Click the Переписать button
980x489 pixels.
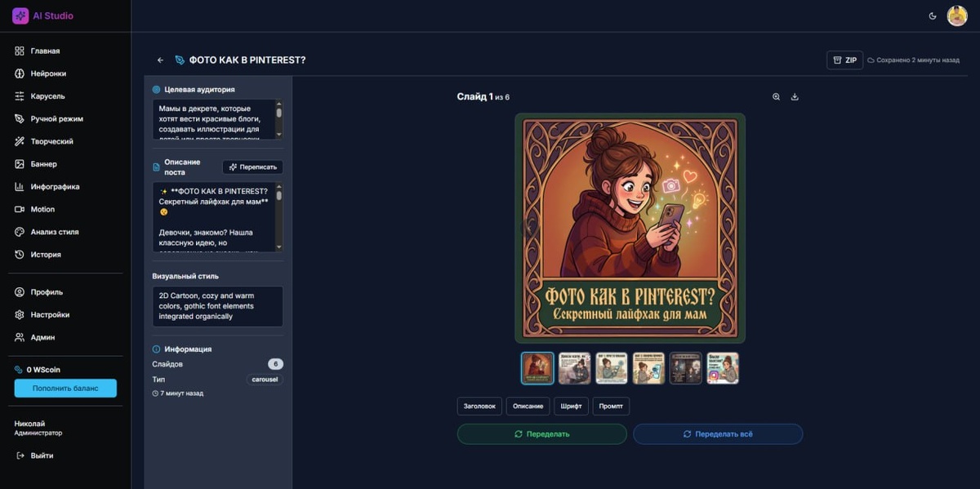click(x=252, y=167)
